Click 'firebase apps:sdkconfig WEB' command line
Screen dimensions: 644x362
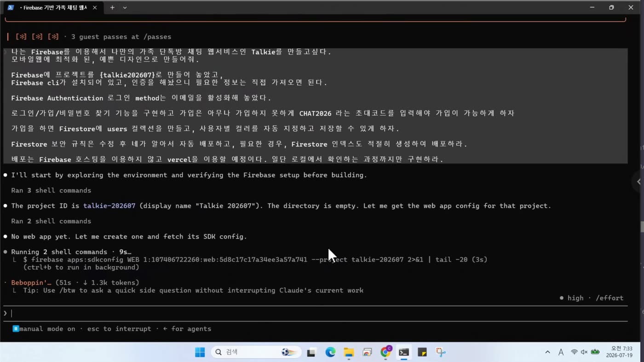(255, 260)
